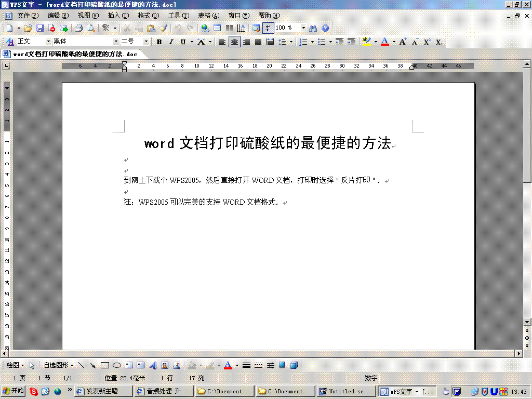The height and width of the screenshot is (399, 532).
Task: Open the 自选图形 AutoShapes dropdown
Action: (x=58, y=365)
